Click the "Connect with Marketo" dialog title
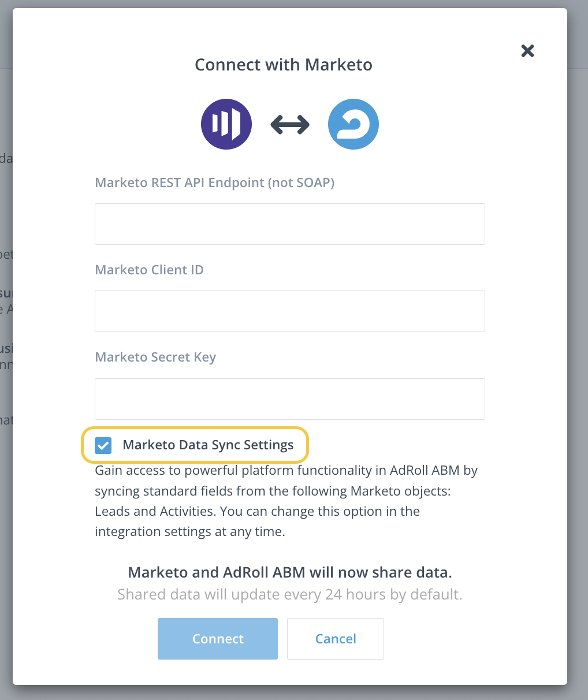This screenshot has width=588, height=700. pyautogui.click(x=283, y=65)
